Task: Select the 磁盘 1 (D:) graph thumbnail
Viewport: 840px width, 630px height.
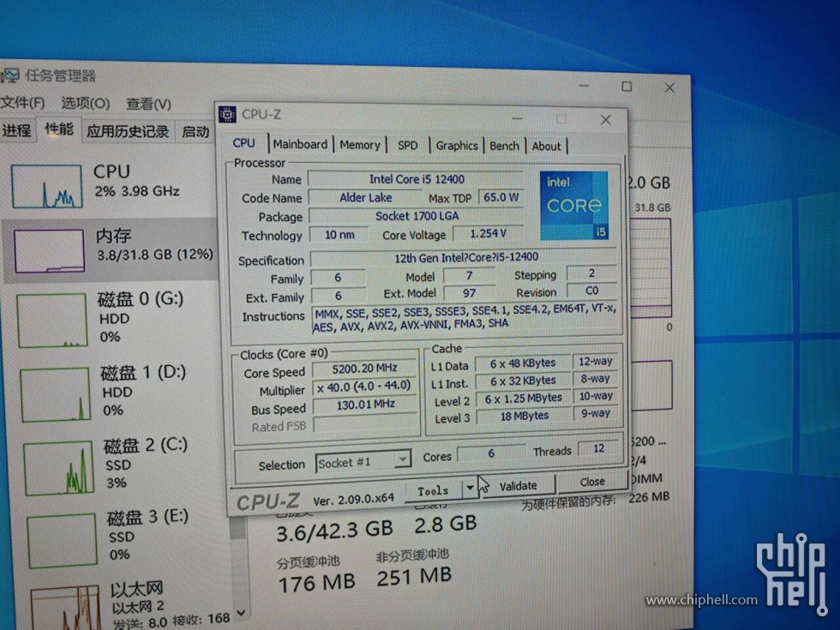Action: 55,394
